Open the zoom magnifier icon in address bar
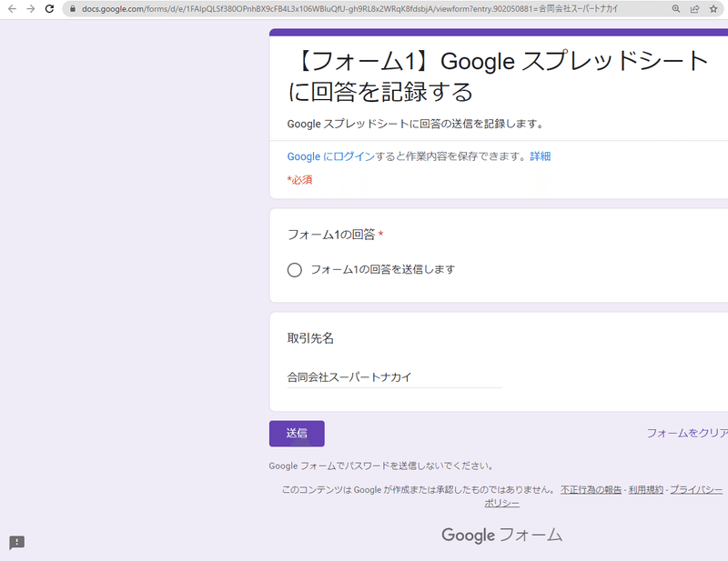The height and width of the screenshot is (561, 728). 676,9
